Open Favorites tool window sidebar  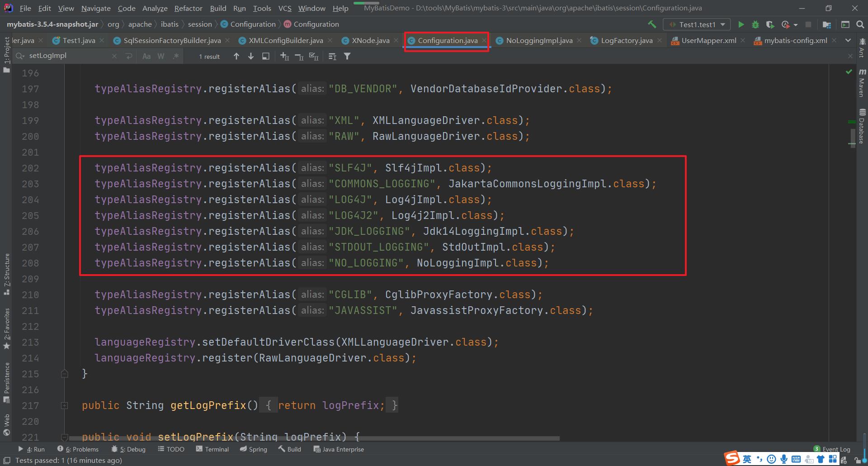6,328
